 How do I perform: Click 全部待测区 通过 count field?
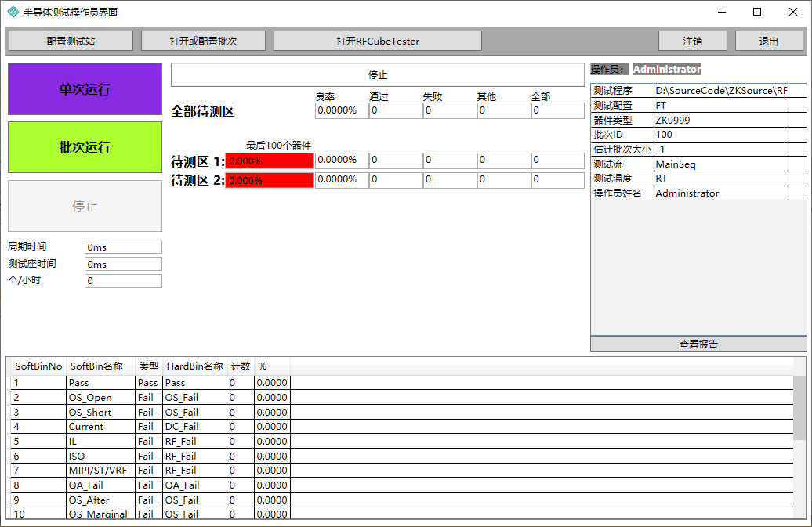pos(396,110)
